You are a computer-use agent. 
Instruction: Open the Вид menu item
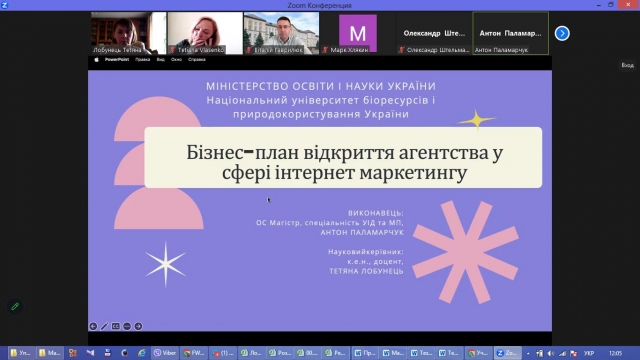(x=160, y=60)
